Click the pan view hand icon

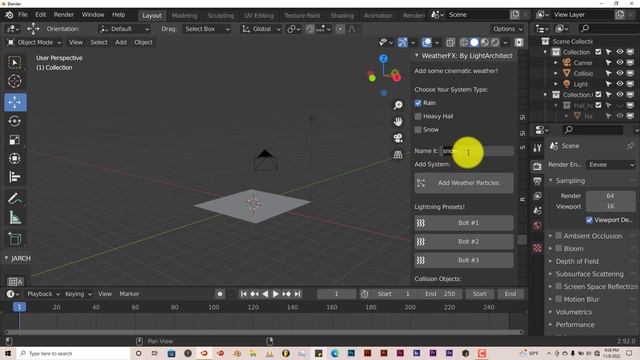[x=398, y=122]
